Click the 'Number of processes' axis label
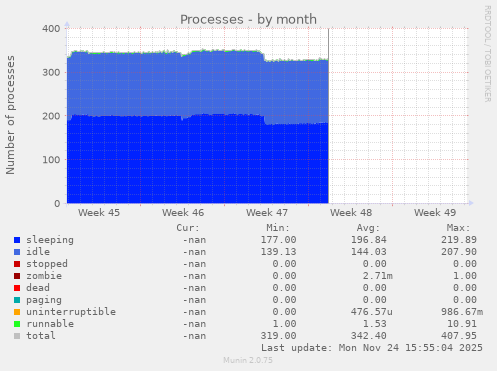This screenshot has width=497, height=371. tap(10, 115)
